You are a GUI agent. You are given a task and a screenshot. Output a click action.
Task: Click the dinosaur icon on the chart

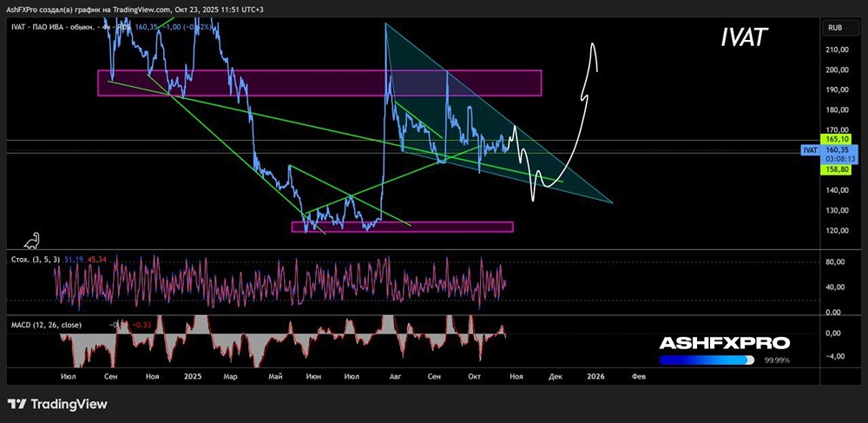(x=31, y=241)
